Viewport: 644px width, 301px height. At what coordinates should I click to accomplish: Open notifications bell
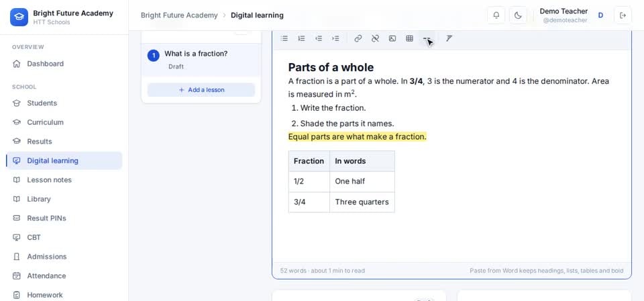click(x=496, y=15)
